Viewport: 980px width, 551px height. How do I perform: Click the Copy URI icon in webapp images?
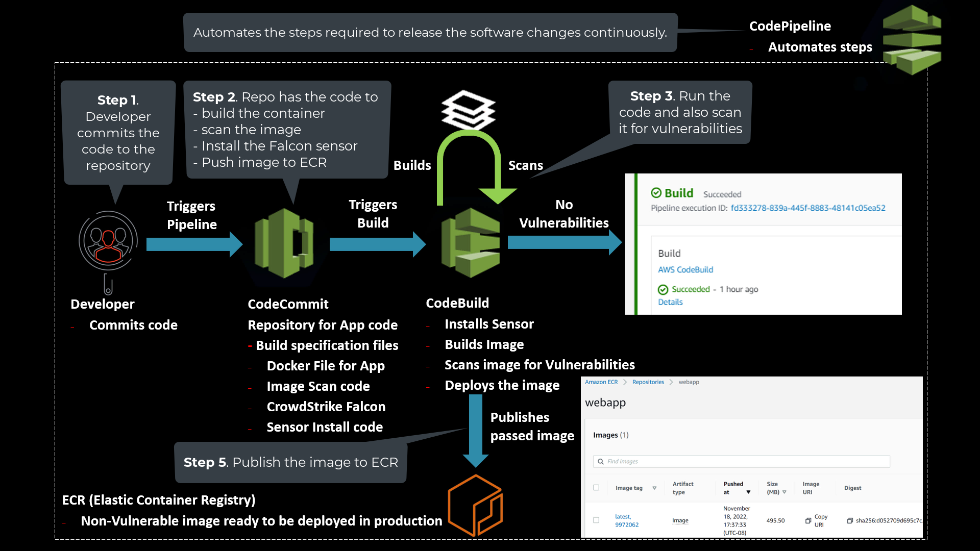coord(808,520)
